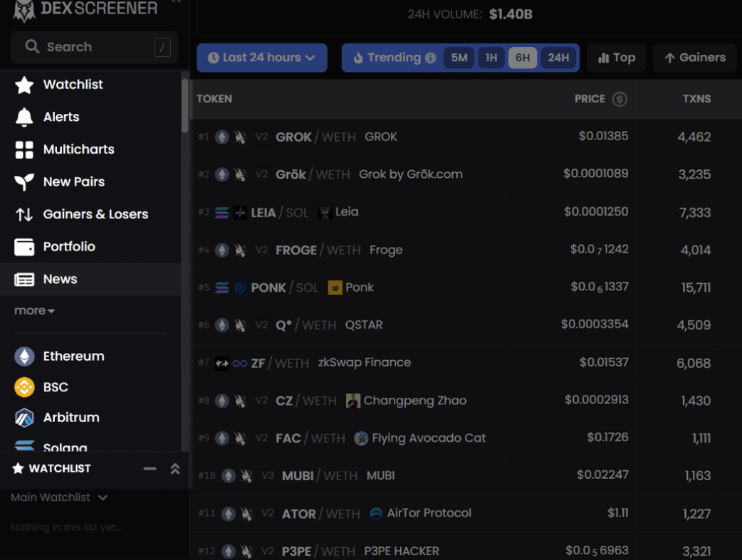The height and width of the screenshot is (560, 742).
Task: Click the Leia token logo thumbnail
Action: (325, 212)
